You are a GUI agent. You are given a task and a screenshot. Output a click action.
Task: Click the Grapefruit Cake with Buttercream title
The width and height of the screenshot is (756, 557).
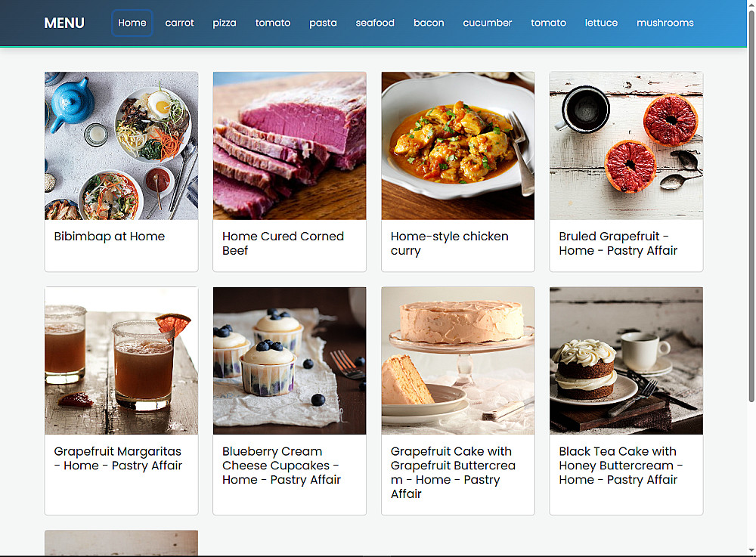pyautogui.click(x=453, y=472)
